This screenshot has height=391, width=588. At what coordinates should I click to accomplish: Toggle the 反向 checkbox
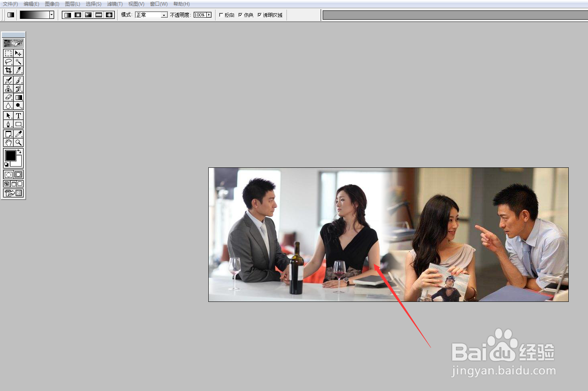pyautogui.click(x=221, y=15)
